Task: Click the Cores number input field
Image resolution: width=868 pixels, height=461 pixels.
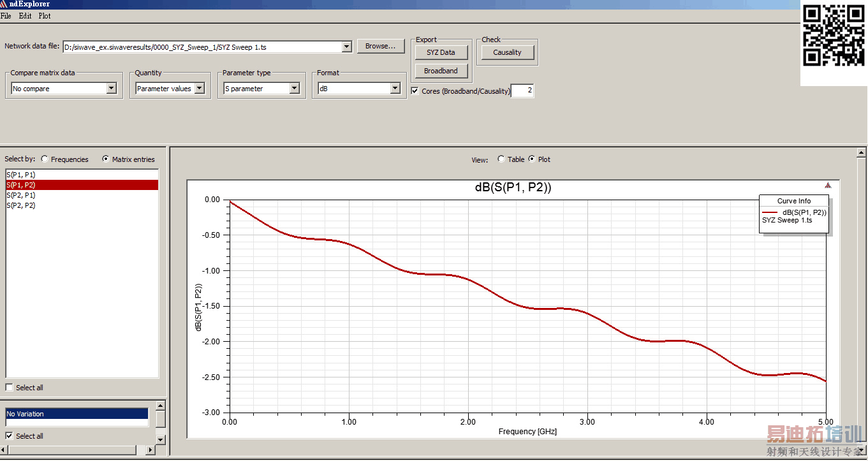Action: click(x=522, y=91)
